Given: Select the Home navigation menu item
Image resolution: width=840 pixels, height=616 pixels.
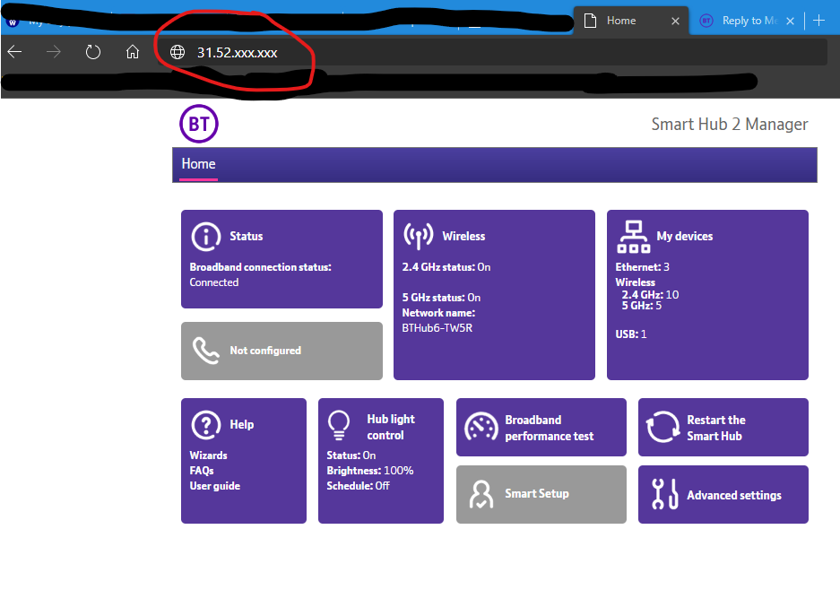Looking at the screenshot, I should pyautogui.click(x=198, y=164).
